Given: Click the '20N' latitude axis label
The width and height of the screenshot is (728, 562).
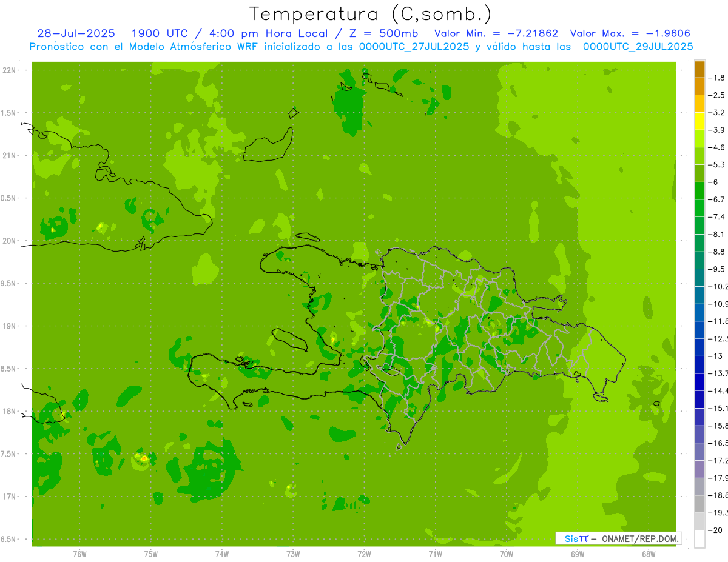Looking at the screenshot, I should click(9, 241).
